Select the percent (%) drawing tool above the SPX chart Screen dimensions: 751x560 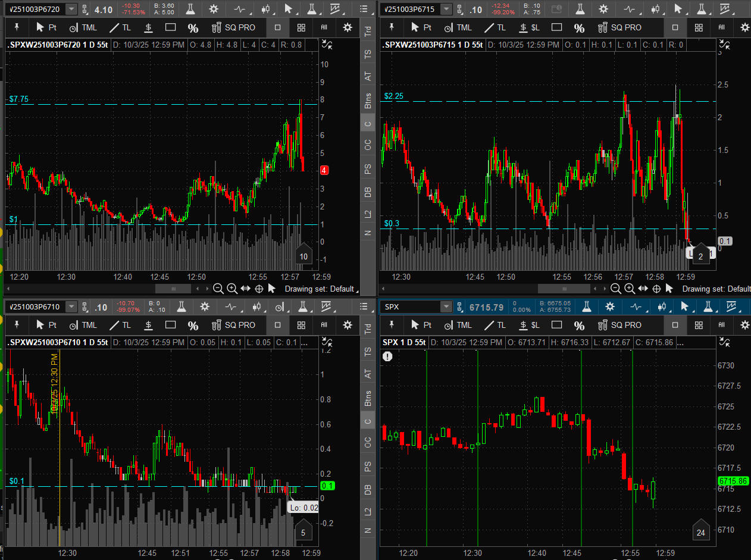pos(579,326)
